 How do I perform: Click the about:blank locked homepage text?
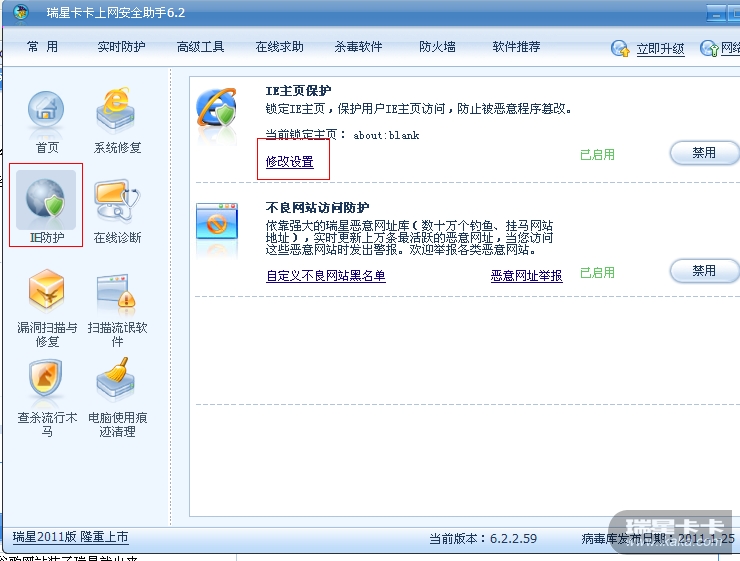386,135
